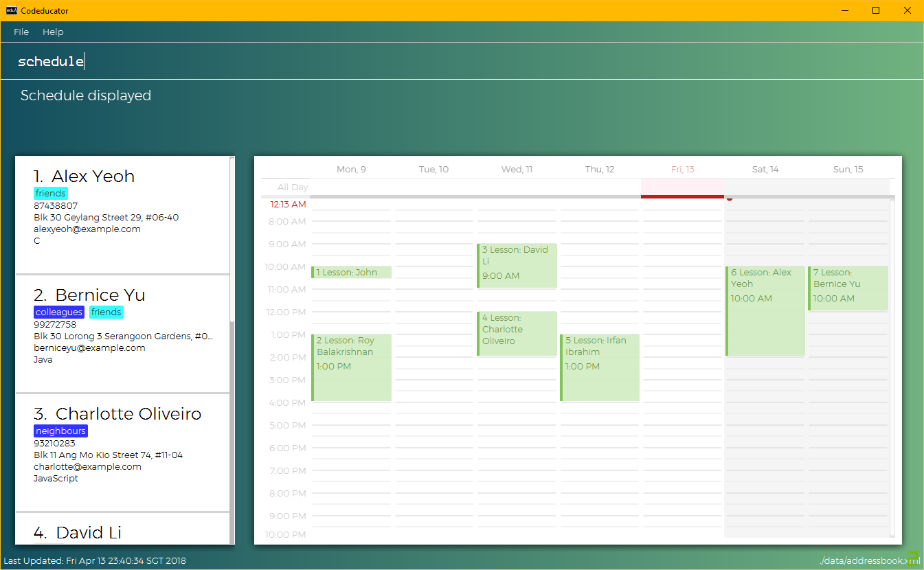This screenshot has width=924, height=570.
Task: Click the 'Fri, 13' day header
Action: (x=682, y=170)
